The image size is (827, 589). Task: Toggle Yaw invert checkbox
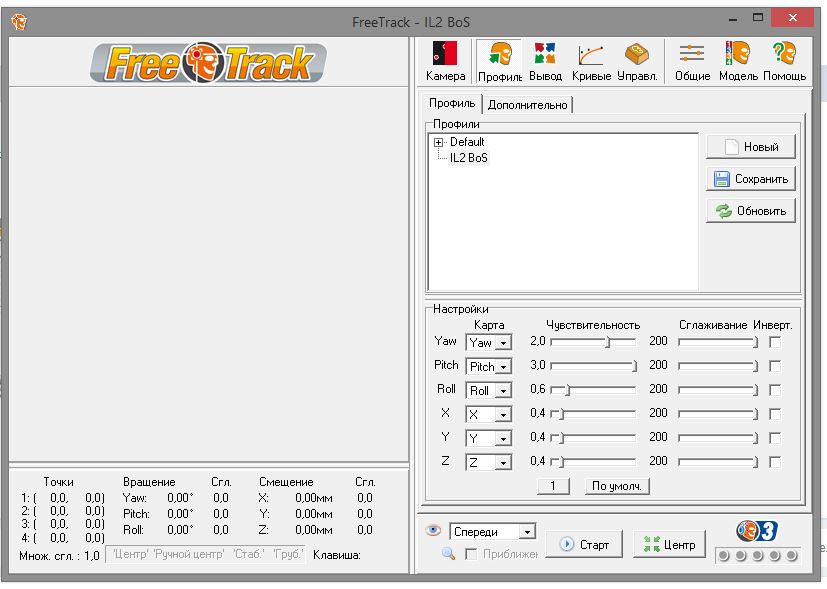pos(775,342)
